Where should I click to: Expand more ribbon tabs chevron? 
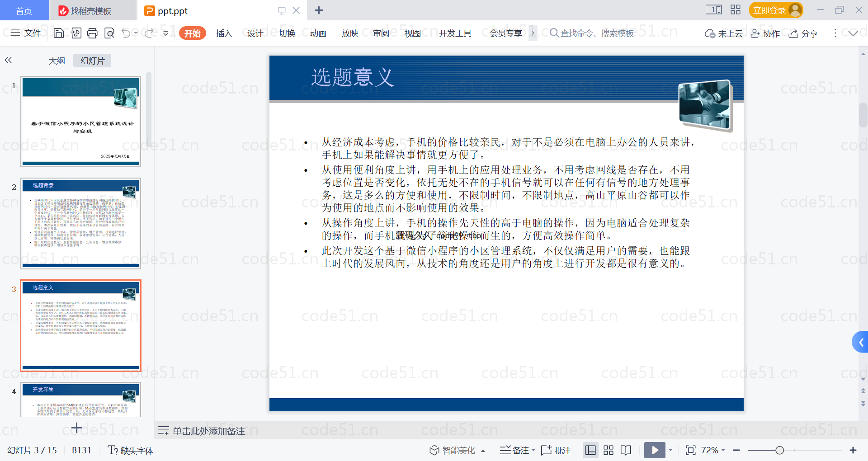pos(533,33)
